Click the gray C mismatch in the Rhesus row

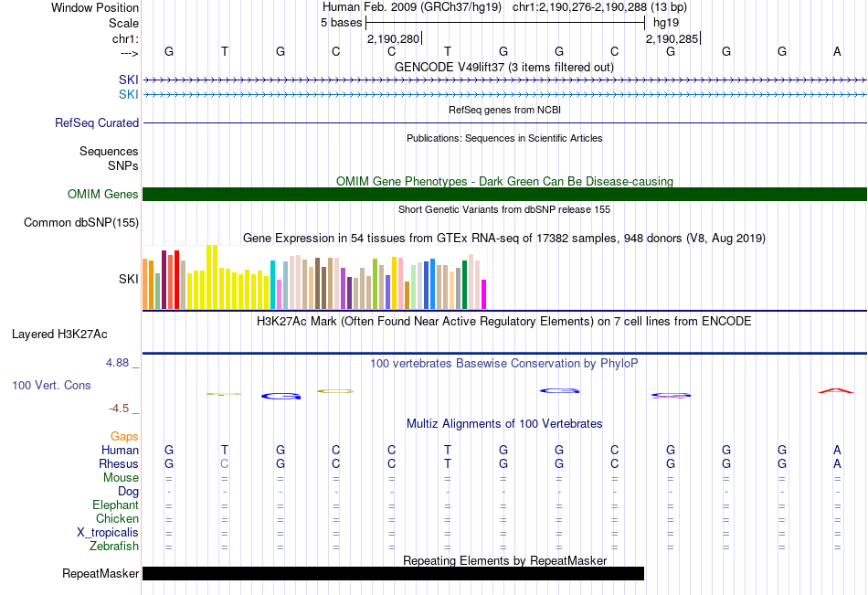[224, 463]
